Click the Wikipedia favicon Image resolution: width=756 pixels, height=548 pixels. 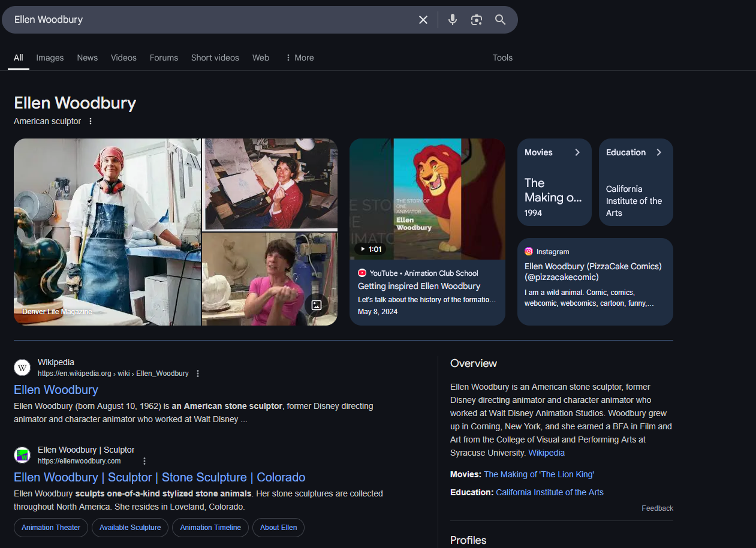click(22, 368)
